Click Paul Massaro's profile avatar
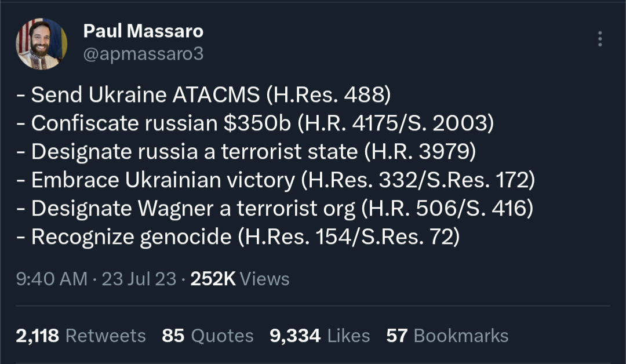Screen dimensions: 626x364 (42, 44)
